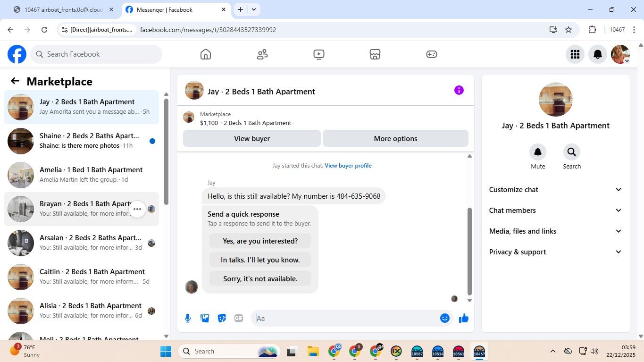View site information icon in the address bar
The image size is (644, 362).
[65, 30]
